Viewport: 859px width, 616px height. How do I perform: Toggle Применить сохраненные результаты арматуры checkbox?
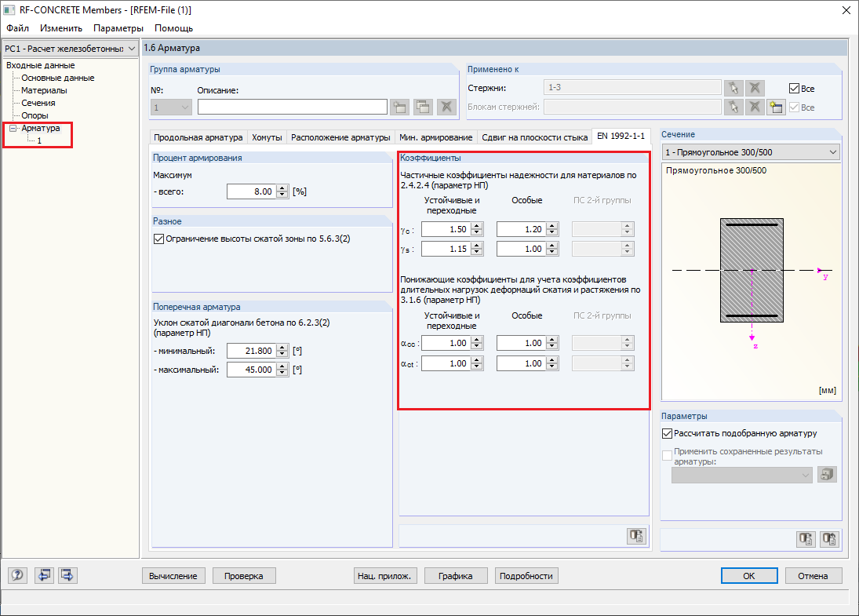[x=668, y=455]
